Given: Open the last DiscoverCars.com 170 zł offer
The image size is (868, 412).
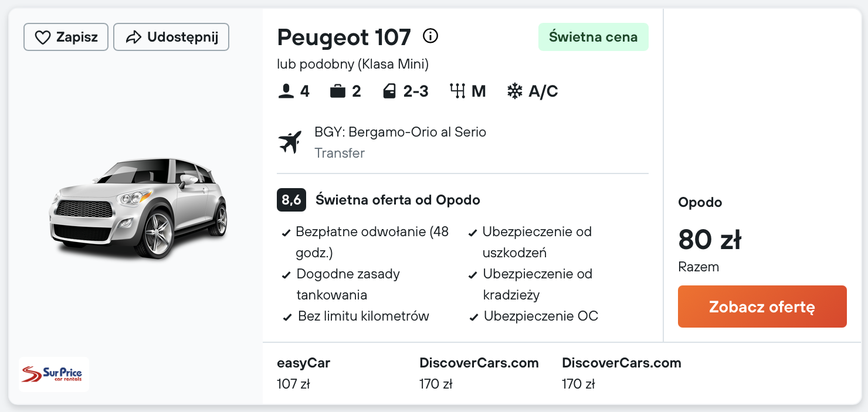Looking at the screenshot, I should tap(621, 373).
